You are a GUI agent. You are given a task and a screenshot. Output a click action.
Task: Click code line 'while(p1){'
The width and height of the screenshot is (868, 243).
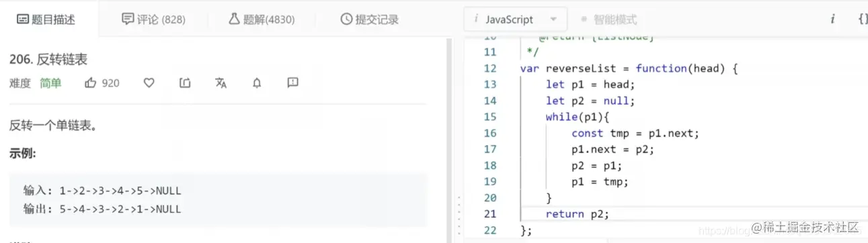[x=577, y=117]
